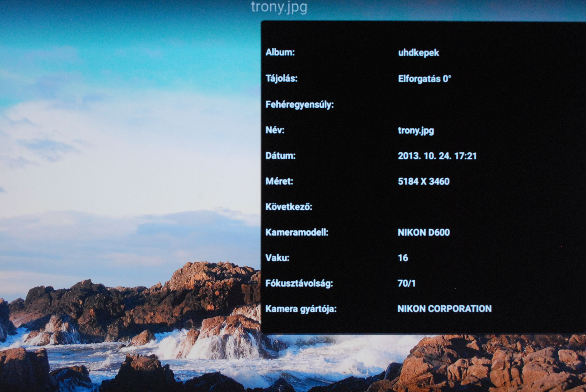586x392 pixels.
Task: Click trony.jpg name value in panel
Action: click(x=416, y=131)
